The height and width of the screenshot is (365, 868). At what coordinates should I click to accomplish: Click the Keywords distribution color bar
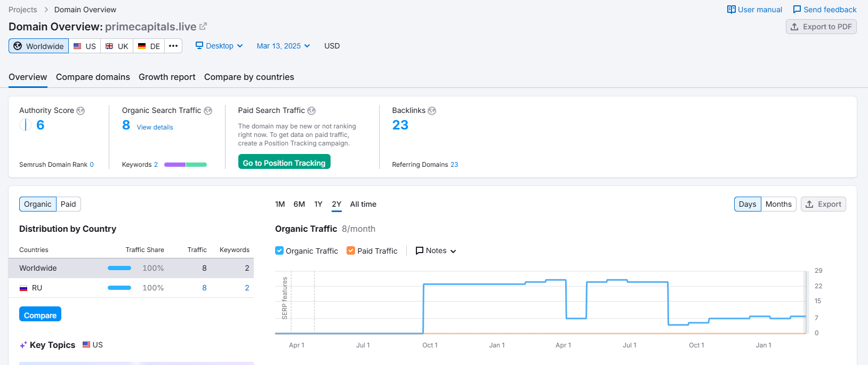click(186, 165)
